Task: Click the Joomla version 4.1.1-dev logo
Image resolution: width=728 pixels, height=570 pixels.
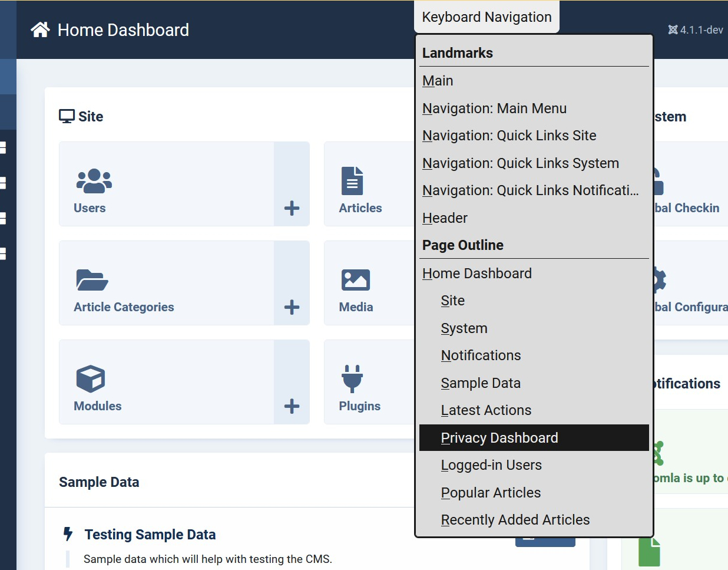Action: click(x=673, y=30)
